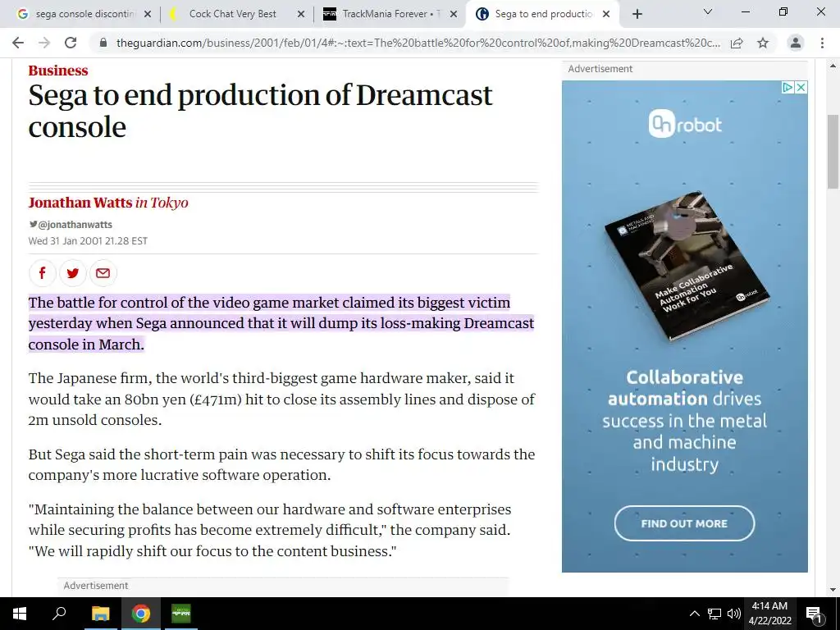The image size is (840, 630).
Task: Click scrollbar up arrow
Action: point(833,66)
